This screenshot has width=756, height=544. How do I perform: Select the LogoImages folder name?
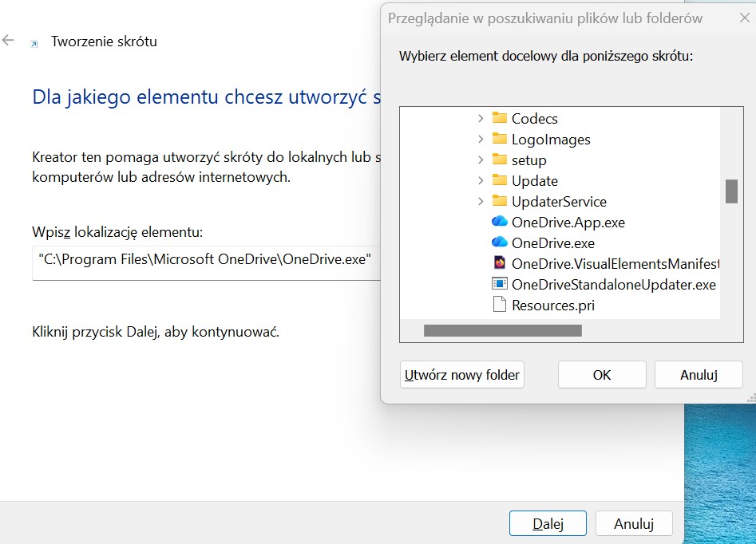551,140
